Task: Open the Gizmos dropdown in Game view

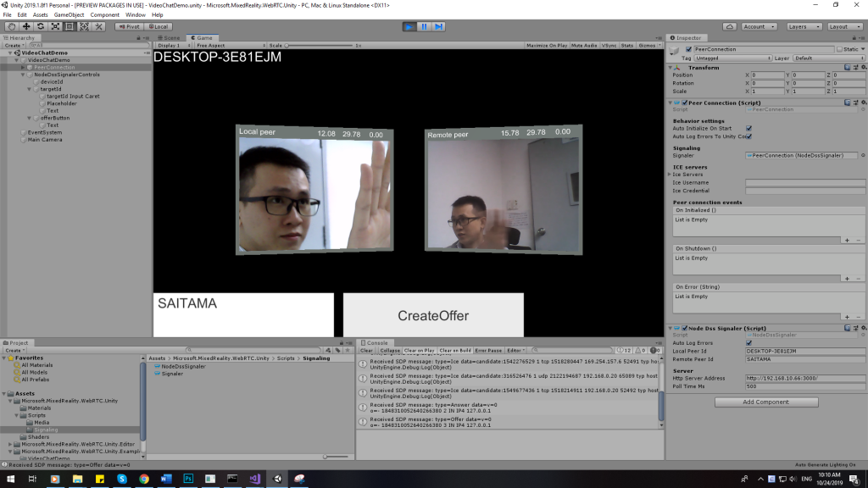Action: [x=648, y=46]
